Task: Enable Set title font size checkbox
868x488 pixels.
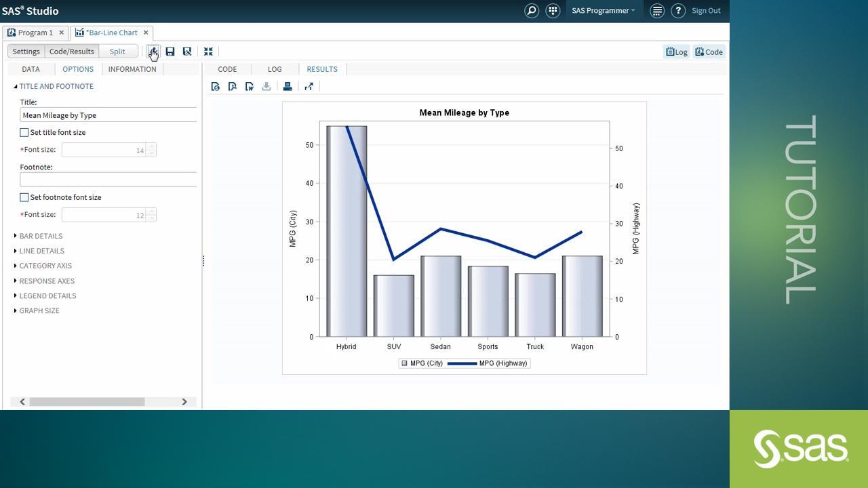Action: pos(24,133)
